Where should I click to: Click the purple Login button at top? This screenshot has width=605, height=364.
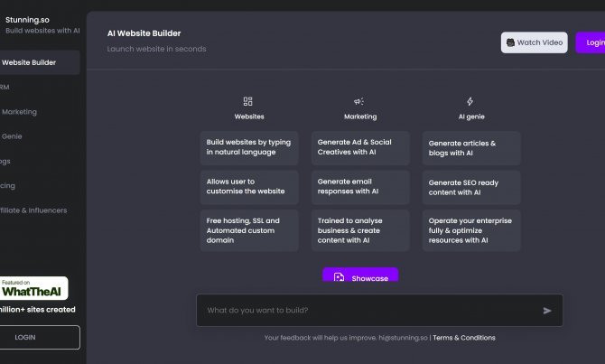coord(591,42)
